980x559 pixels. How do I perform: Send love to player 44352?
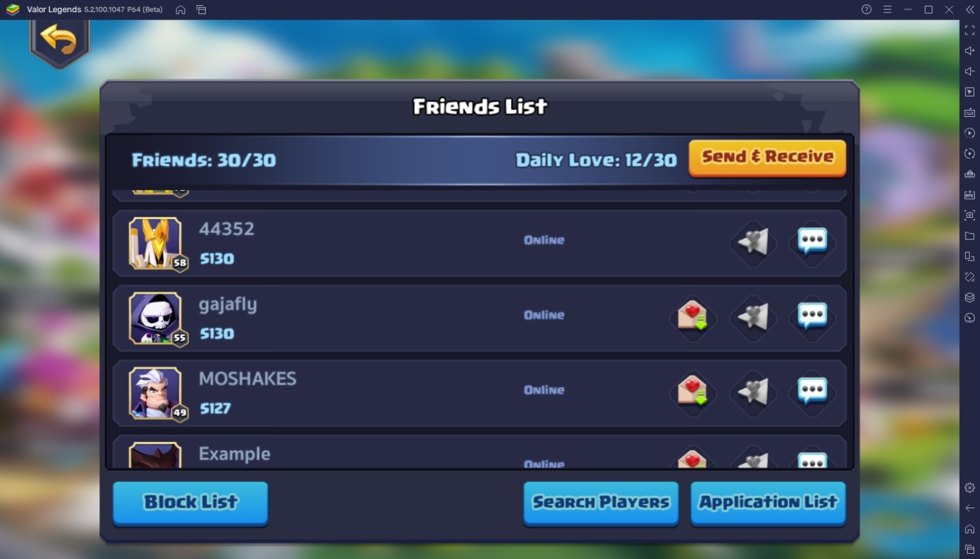coord(753,241)
